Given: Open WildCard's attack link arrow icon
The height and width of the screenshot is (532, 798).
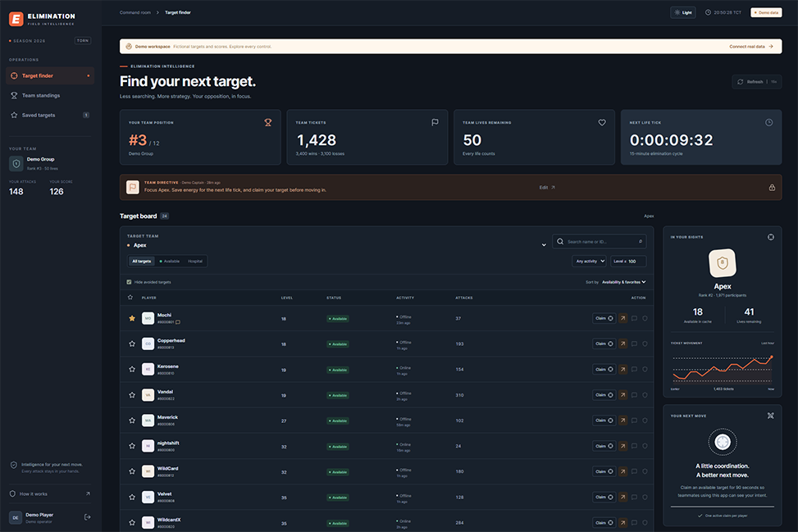Looking at the screenshot, I should click(x=623, y=471).
